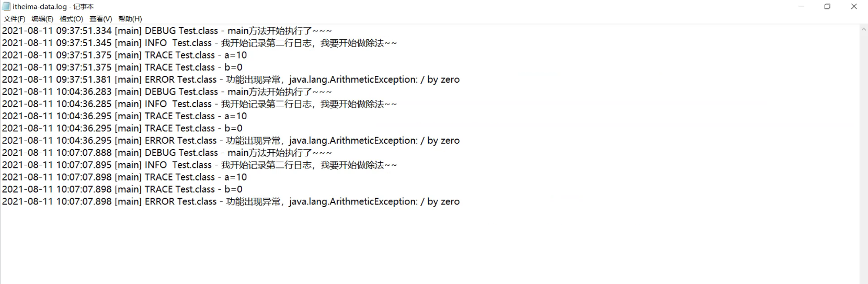Screen dimensions: 868x284
Task: Click the 10:07:07.888 DEBUG log line
Action: [167, 153]
